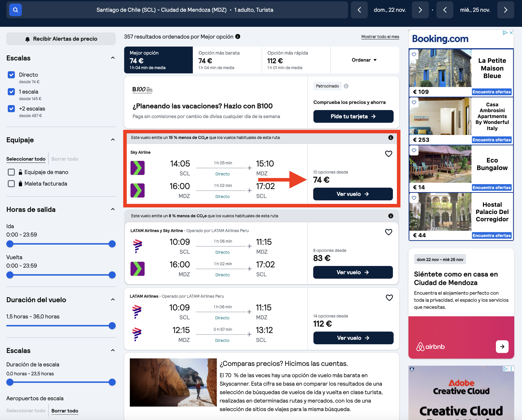Go to previous departure date arrow
522x420 pixels.
click(x=359, y=10)
